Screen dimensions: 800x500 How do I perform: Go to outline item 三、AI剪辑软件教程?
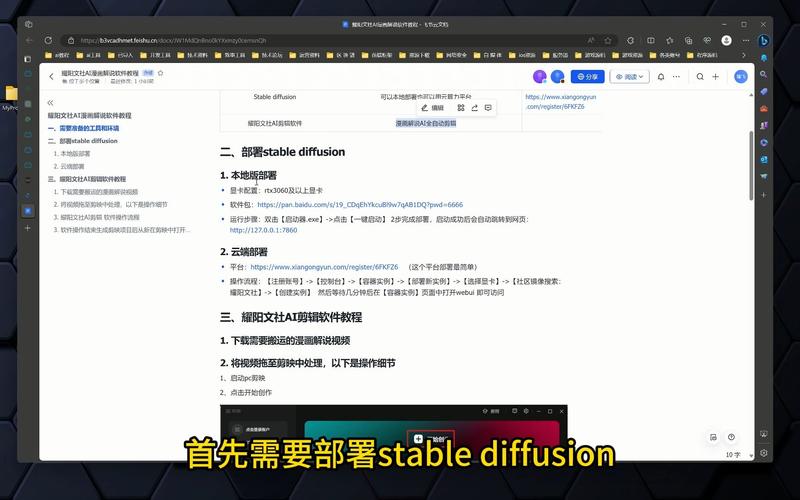(87, 179)
